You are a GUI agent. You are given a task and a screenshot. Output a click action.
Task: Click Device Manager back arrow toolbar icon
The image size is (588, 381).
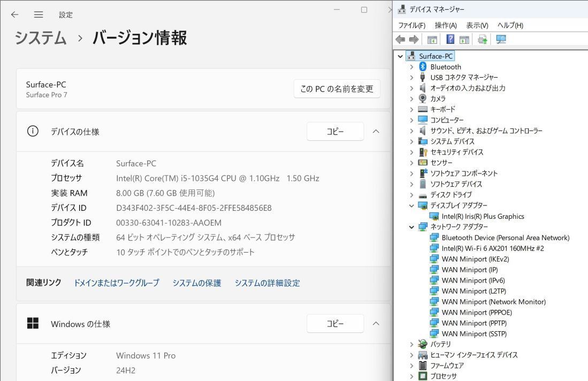point(401,40)
